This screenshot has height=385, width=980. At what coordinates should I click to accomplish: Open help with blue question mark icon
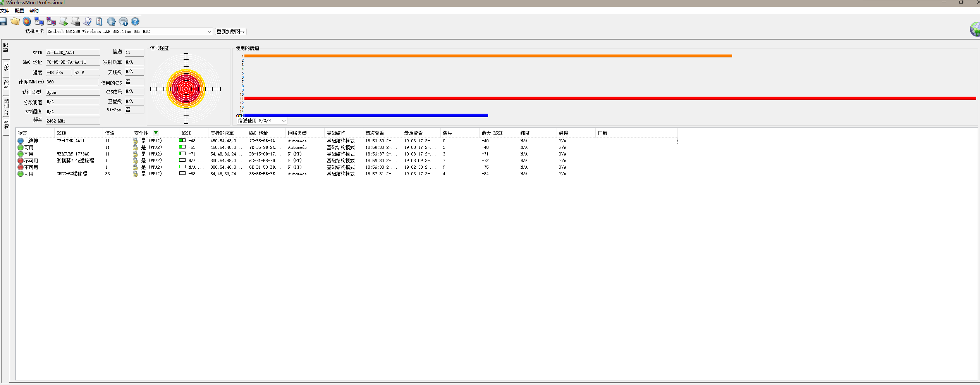click(135, 21)
